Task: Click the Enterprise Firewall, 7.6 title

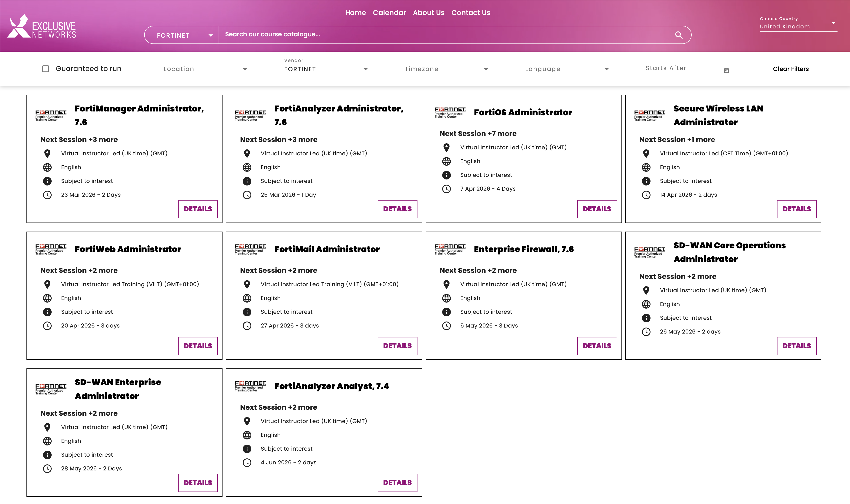Action: 524,249
